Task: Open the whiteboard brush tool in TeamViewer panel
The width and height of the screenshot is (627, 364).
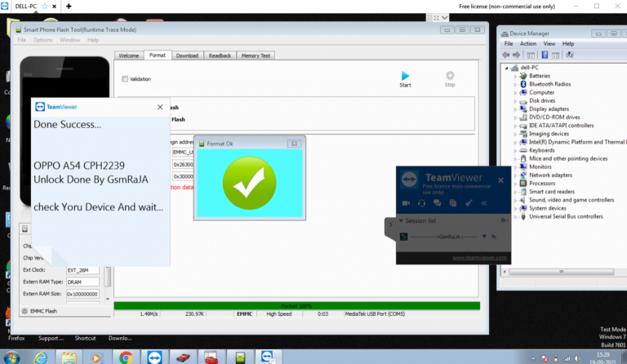Action: click(469, 203)
